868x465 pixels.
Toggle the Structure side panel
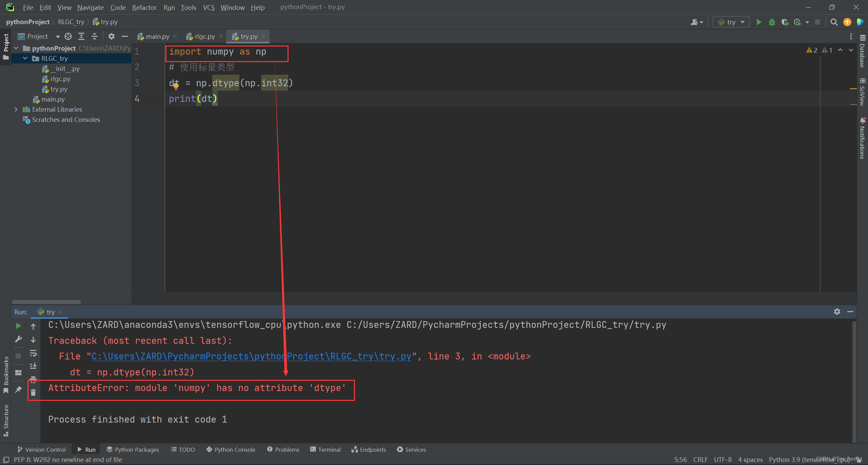(x=6, y=420)
